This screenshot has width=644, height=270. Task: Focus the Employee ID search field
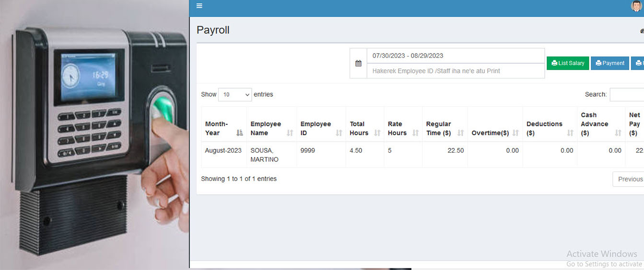pyautogui.click(x=456, y=71)
